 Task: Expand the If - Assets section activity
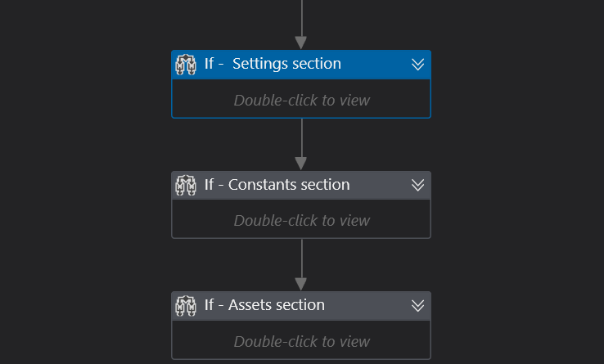pos(417,305)
